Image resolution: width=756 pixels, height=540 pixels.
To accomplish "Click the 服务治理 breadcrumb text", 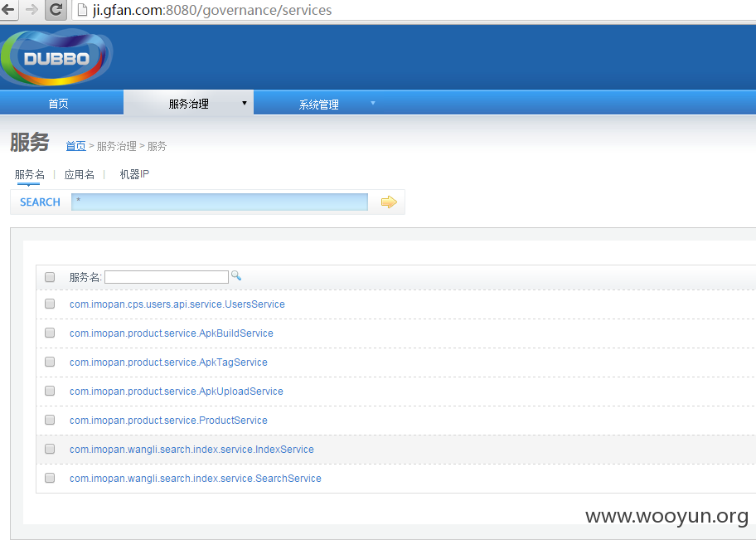I will click(116, 146).
